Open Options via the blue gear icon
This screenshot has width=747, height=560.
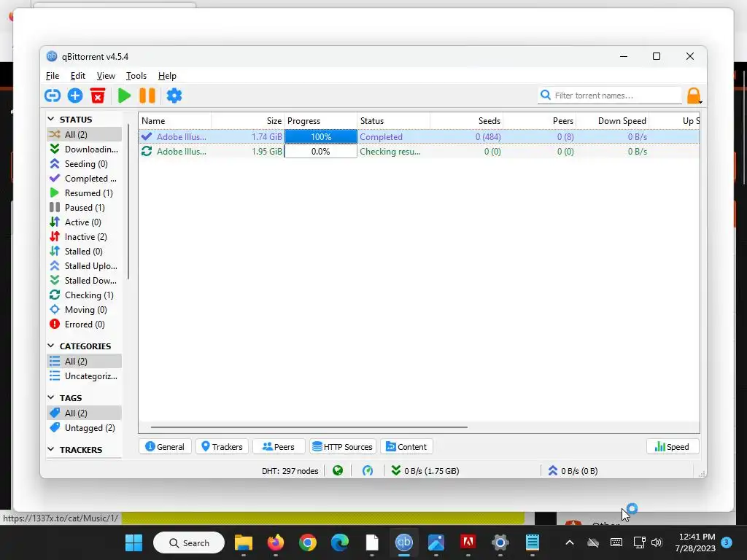174,96
